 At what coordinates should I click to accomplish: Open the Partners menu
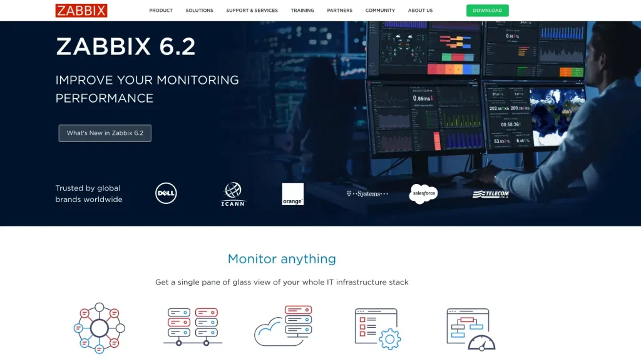[x=340, y=11]
